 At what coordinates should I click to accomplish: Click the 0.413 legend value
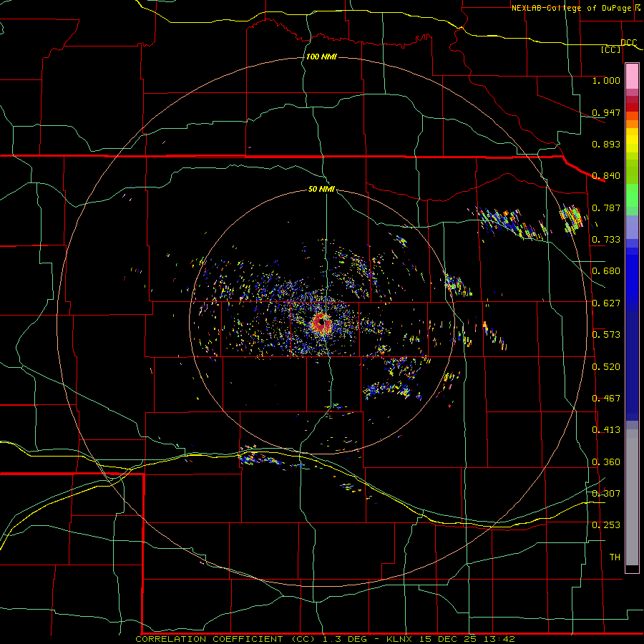coord(606,430)
